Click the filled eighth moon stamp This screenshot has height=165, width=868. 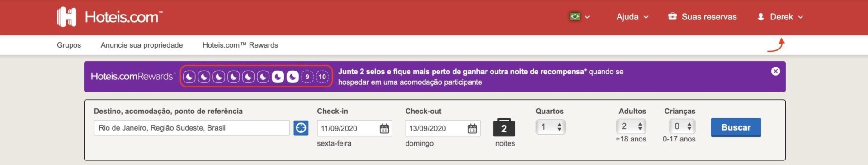tap(292, 77)
